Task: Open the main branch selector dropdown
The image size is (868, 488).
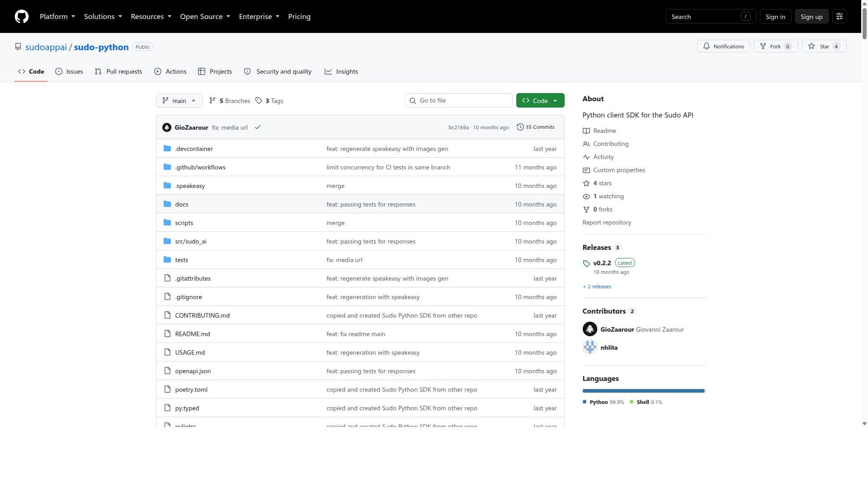Action: pos(179,101)
